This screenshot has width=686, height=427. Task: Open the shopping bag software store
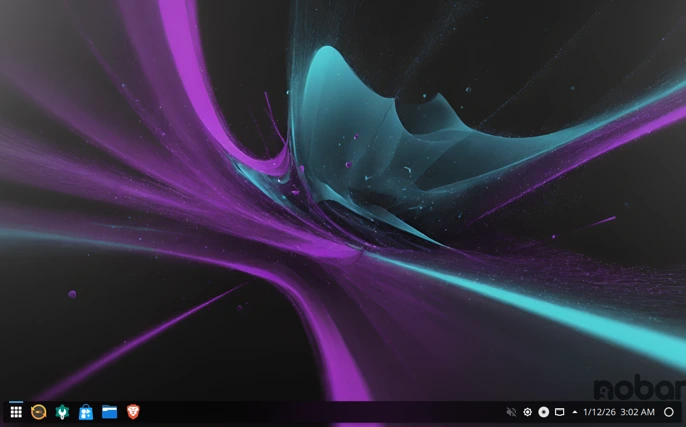click(86, 412)
